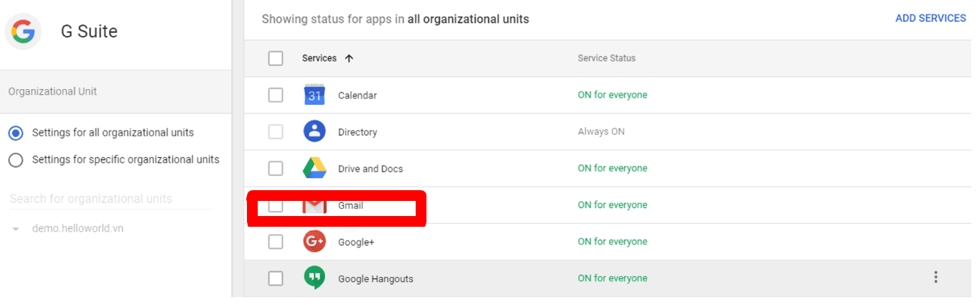The width and height of the screenshot is (980, 305).
Task: Open the Calendar service name
Action: pos(358,95)
